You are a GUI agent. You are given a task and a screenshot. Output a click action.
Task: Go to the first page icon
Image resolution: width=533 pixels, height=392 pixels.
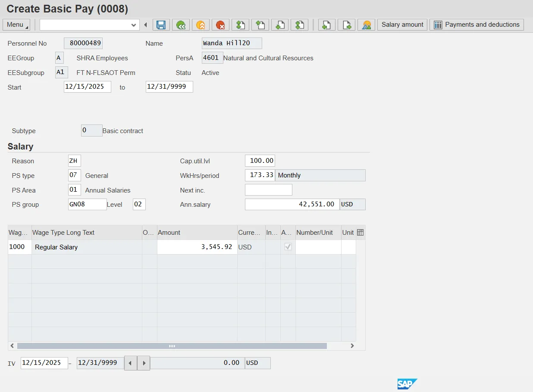tap(240, 25)
